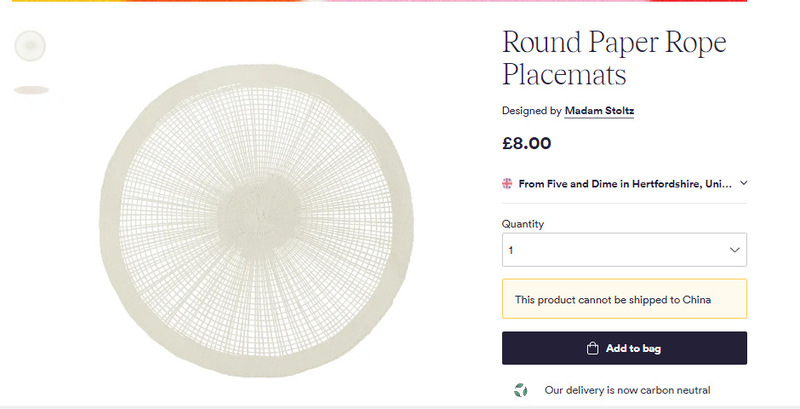Click the UK flag icon beside seller
The image size is (800, 409).
(507, 184)
